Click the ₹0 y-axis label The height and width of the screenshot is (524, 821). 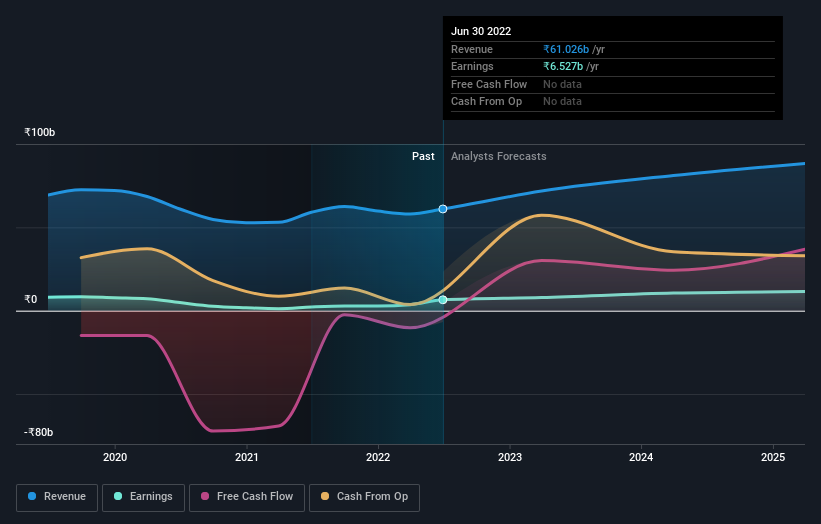31,299
